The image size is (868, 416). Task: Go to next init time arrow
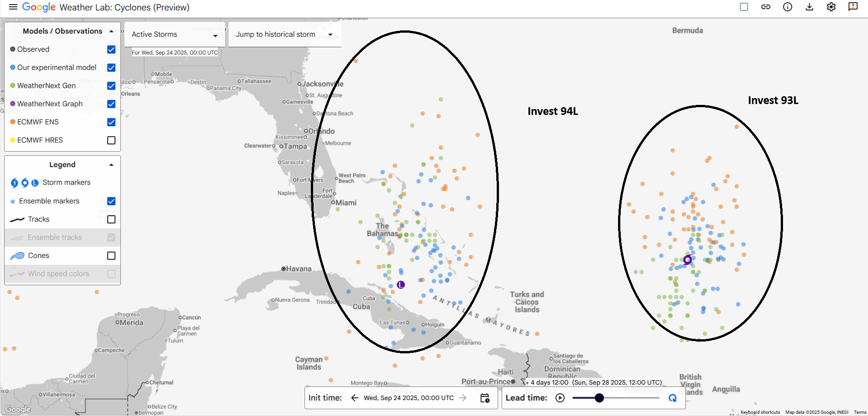463,398
